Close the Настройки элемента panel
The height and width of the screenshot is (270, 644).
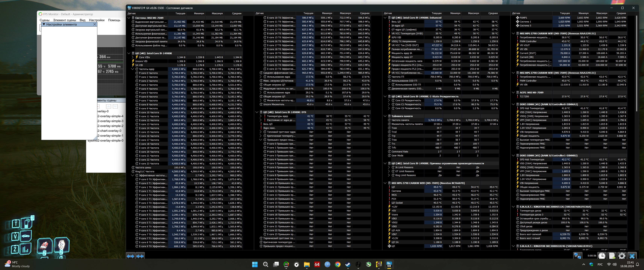point(95,24)
